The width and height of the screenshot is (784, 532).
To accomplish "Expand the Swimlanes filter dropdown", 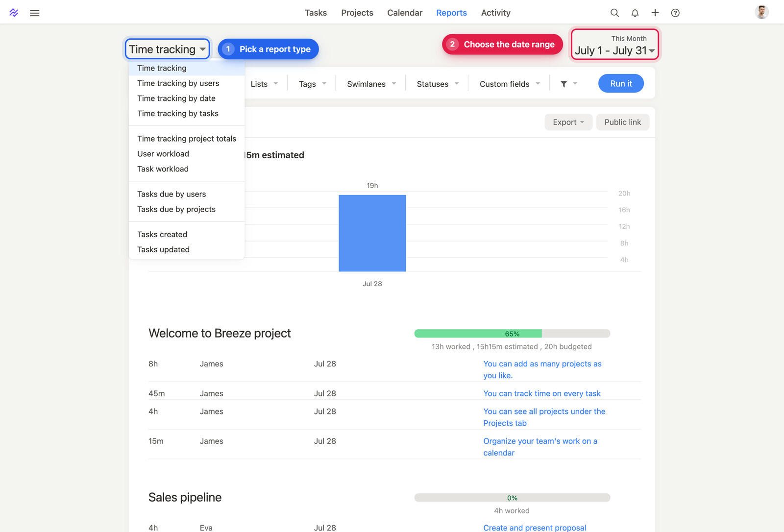I will [x=371, y=84].
